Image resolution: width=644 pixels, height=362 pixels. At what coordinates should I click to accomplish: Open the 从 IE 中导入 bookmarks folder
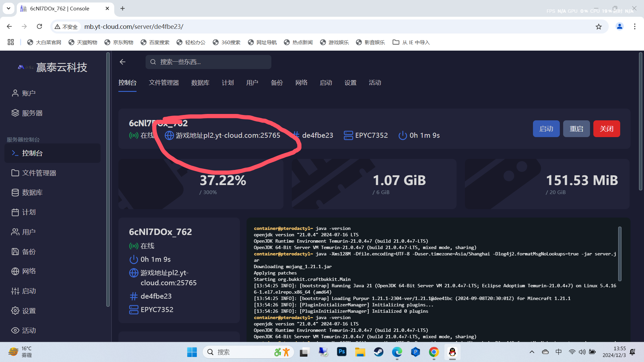[411, 42]
